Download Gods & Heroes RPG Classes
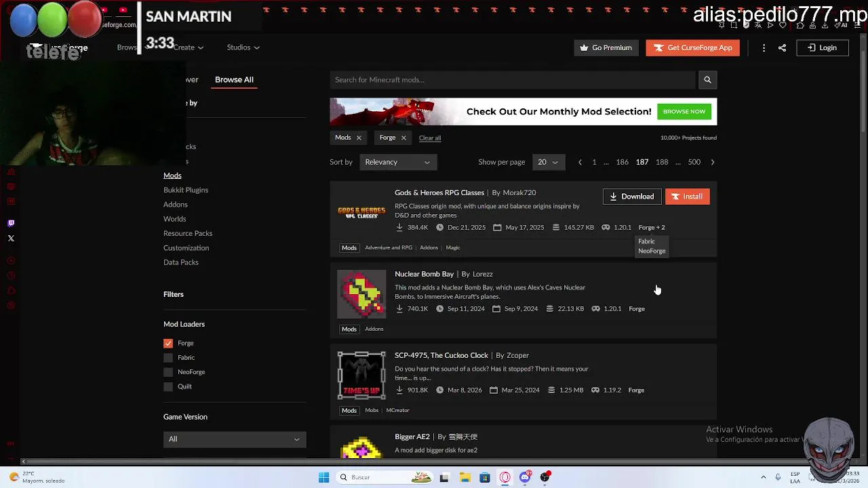This screenshot has height=488, width=868. (632, 197)
